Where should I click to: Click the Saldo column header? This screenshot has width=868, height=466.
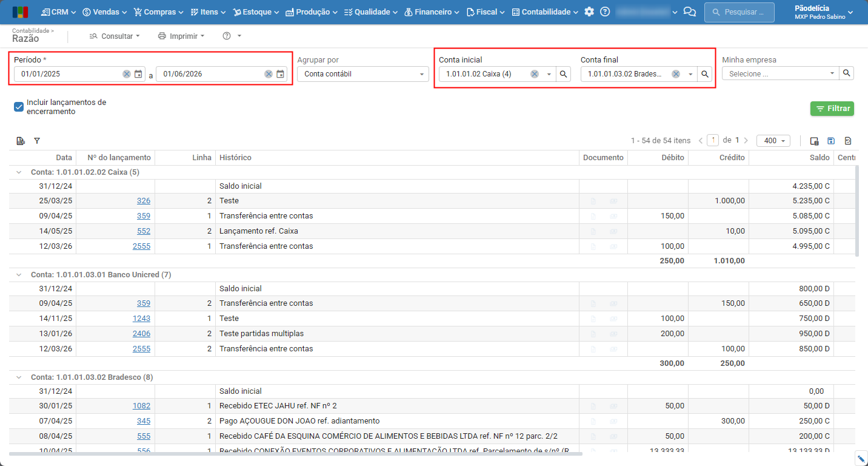point(791,158)
